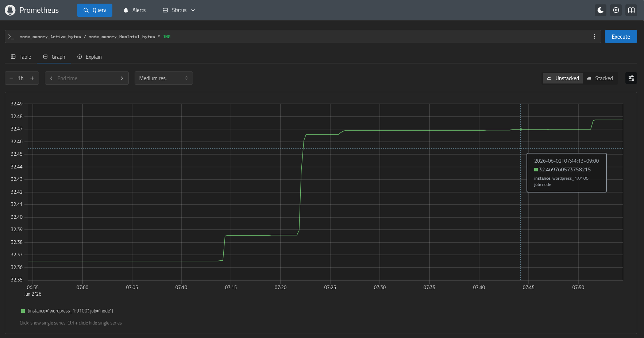
Task: Switch graph to Stacked mode
Action: [x=600, y=78]
